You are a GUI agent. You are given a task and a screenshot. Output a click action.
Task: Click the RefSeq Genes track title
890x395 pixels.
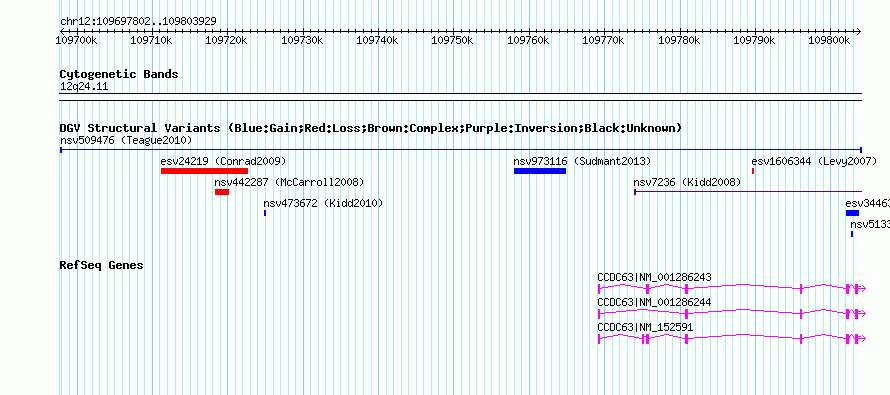coord(102,265)
